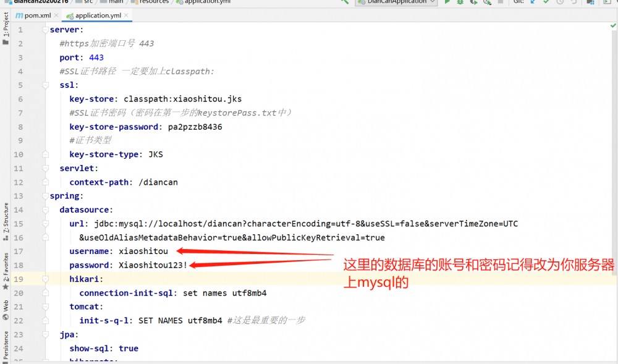Viewport: 618px width, 364px height.
Task: Collapse the hikari section fold arrow
Action: click(44, 278)
